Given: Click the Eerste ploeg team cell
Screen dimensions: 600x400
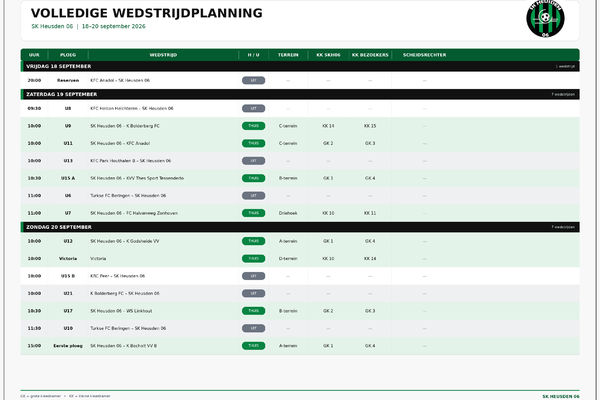Looking at the screenshot, I should click(x=68, y=346).
